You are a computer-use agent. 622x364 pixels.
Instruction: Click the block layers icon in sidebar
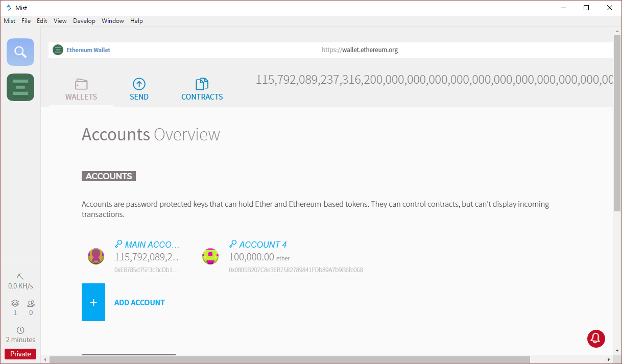[x=15, y=303]
